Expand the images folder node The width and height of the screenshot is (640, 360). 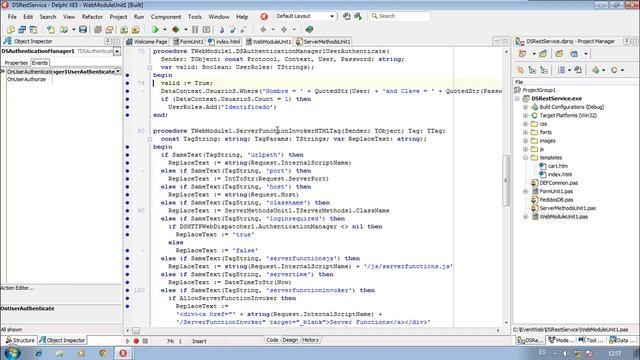[x=526, y=141]
